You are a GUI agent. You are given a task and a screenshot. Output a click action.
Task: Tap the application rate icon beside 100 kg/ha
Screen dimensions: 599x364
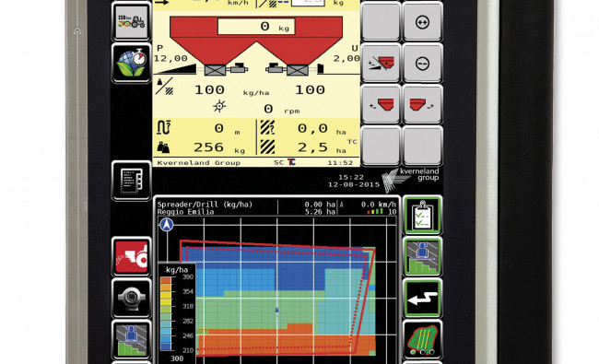(165, 87)
